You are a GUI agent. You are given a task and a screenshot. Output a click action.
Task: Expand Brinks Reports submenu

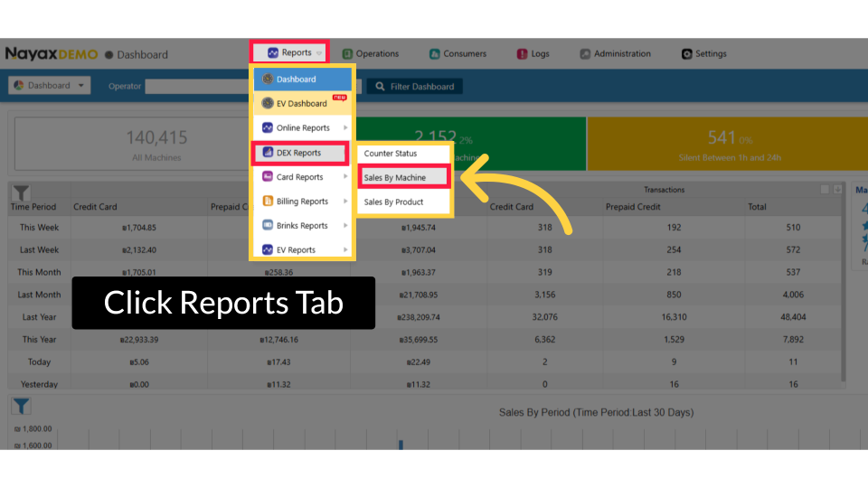303,226
